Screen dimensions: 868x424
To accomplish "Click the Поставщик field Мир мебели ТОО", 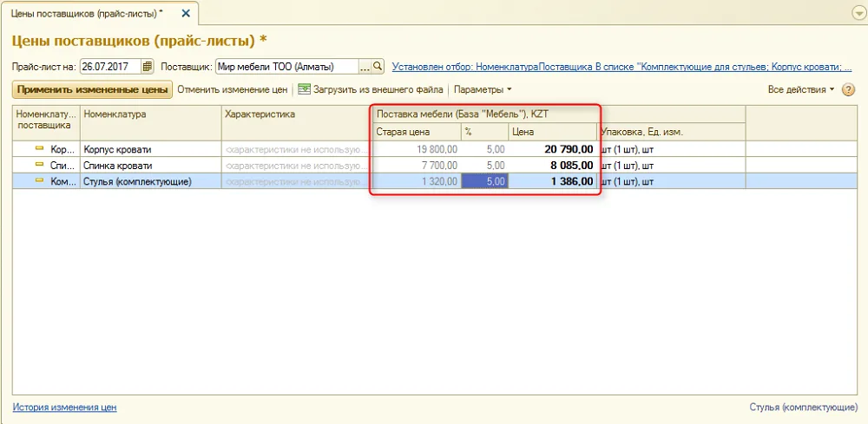I will tap(287, 67).
